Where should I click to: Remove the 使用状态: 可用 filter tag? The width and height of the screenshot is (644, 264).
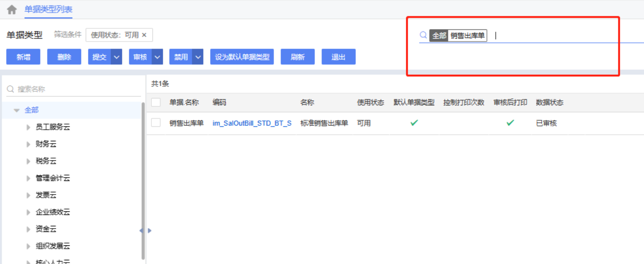pyautogui.click(x=144, y=35)
